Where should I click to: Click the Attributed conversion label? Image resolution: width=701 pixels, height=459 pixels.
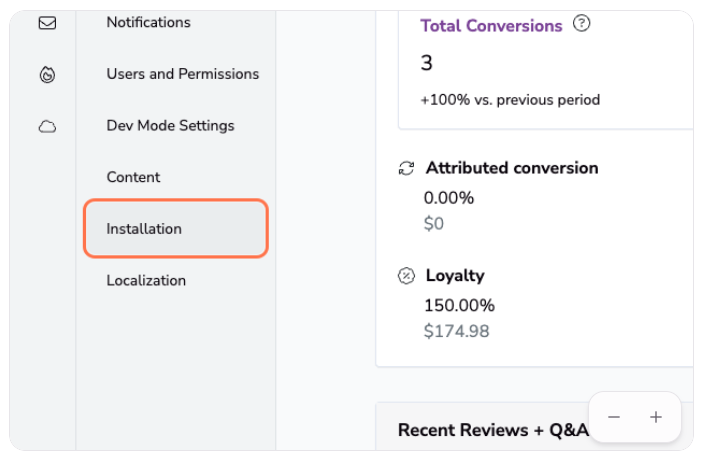512,168
